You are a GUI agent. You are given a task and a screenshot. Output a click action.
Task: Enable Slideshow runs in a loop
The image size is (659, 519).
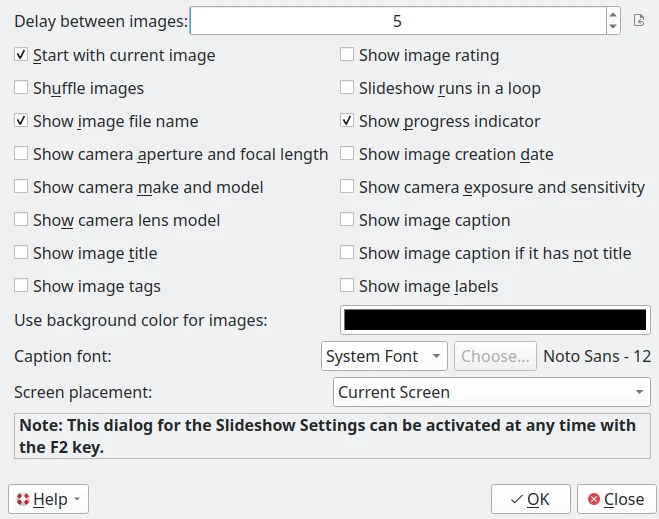[x=347, y=88]
